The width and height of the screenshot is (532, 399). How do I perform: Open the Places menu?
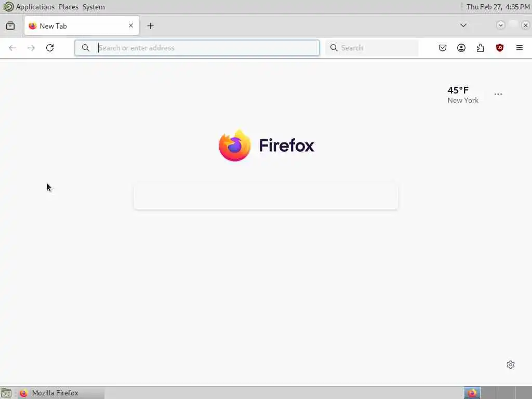coord(68,7)
